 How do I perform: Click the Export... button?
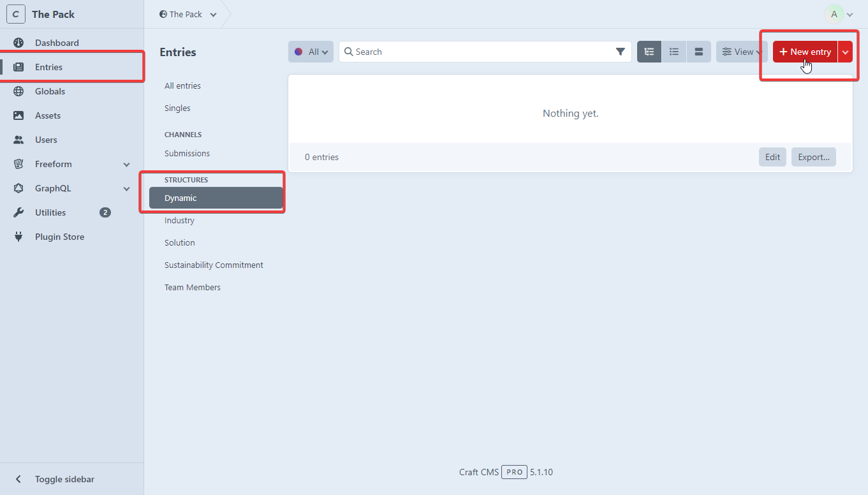pyautogui.click(x=813, y=157)
